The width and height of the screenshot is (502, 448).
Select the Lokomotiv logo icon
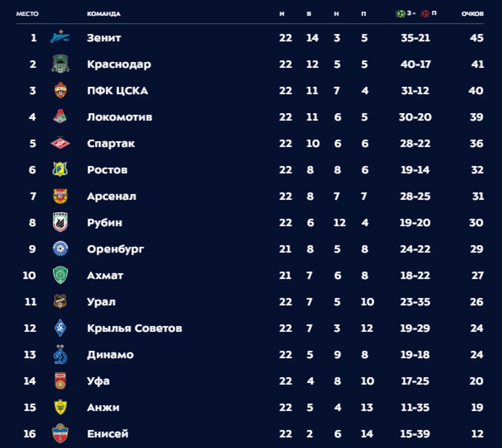[60, 116]
